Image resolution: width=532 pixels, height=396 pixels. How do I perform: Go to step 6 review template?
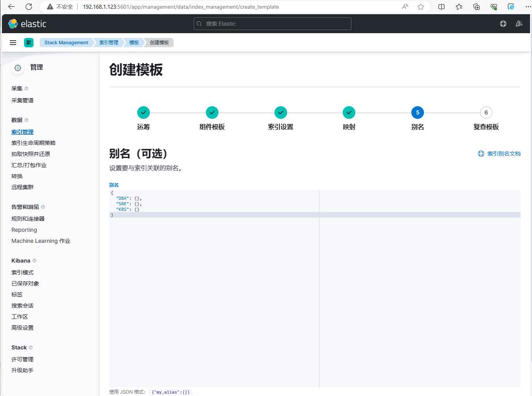[486, 113]
